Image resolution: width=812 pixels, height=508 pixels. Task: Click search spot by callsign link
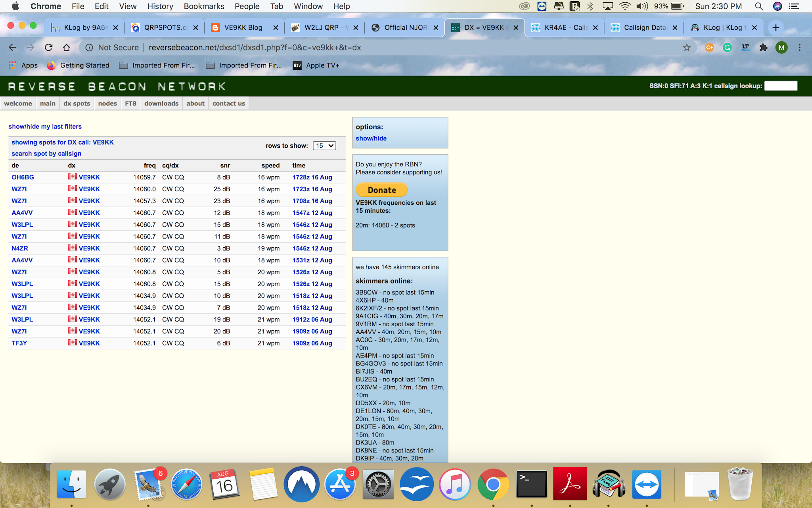(46, 154)
